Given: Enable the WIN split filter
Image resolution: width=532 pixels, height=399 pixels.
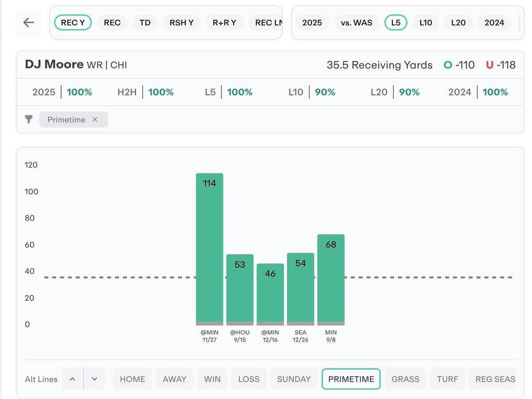Looking at the screenshot, I should (x=212, y=379).
